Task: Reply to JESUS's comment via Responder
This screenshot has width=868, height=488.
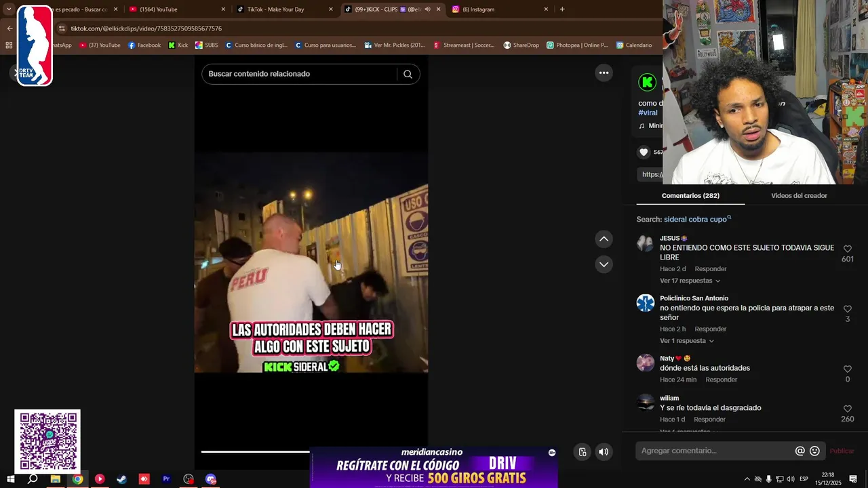Action: click(710, 269)
